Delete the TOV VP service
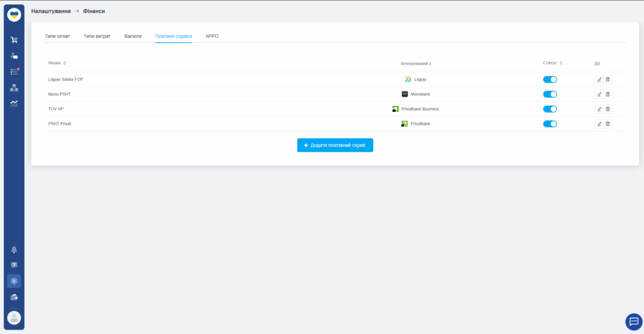 pos(608,109)
